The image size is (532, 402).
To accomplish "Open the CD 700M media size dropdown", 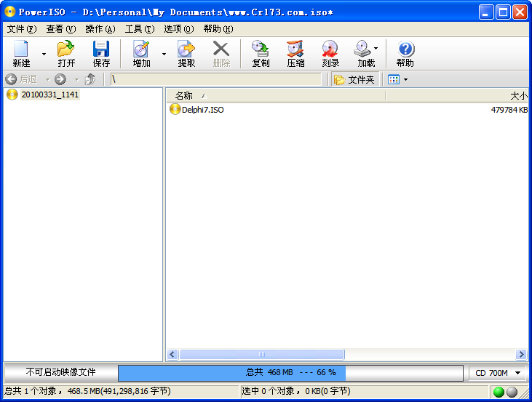I will point(497,373).
